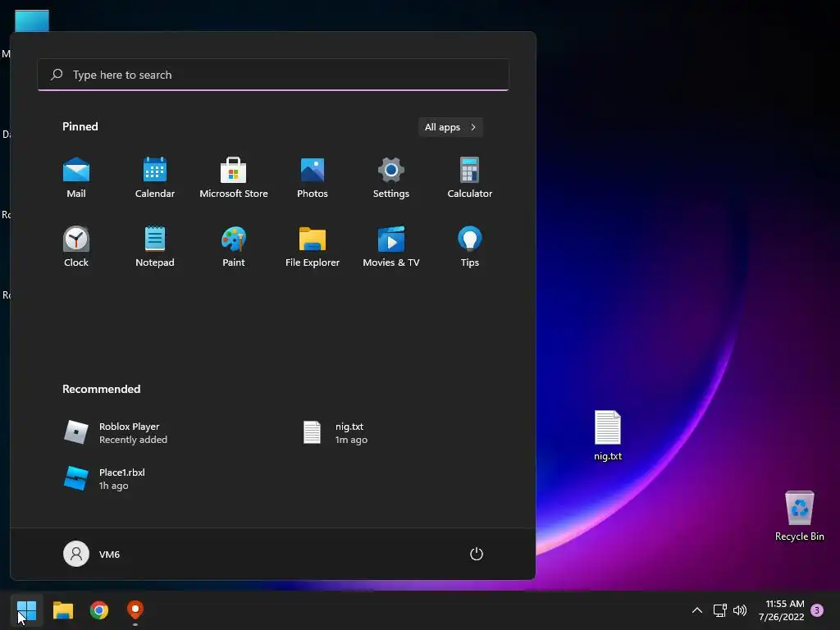This screenshot has width=840, height=630.
Task: Select the Recycle Bin on desktop
Action: pyautogui.click(x=799, y=516)
